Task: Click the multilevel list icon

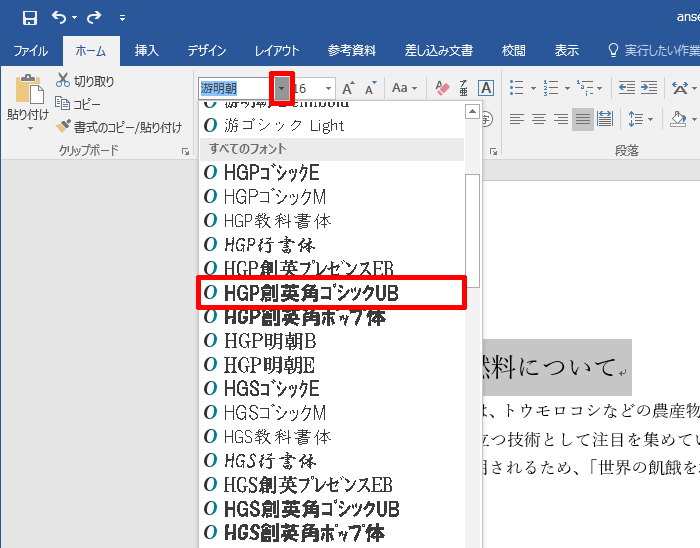Action: click(x=585, y=88)
